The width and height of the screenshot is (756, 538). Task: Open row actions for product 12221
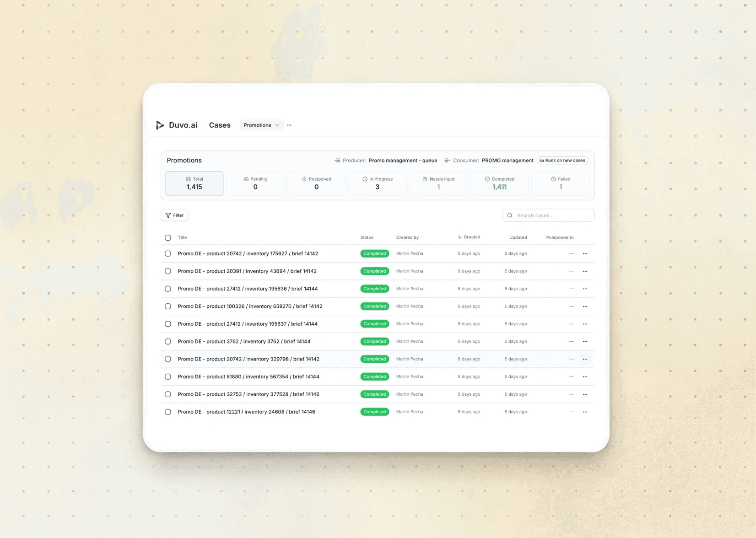click(x=585, y=412)
